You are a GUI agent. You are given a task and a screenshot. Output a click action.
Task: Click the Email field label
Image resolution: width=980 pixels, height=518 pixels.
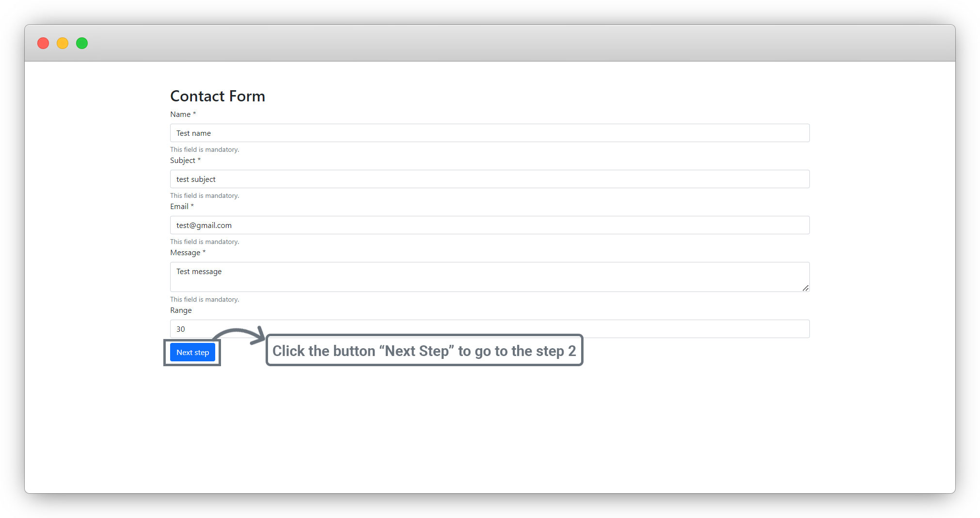(179, 207)
